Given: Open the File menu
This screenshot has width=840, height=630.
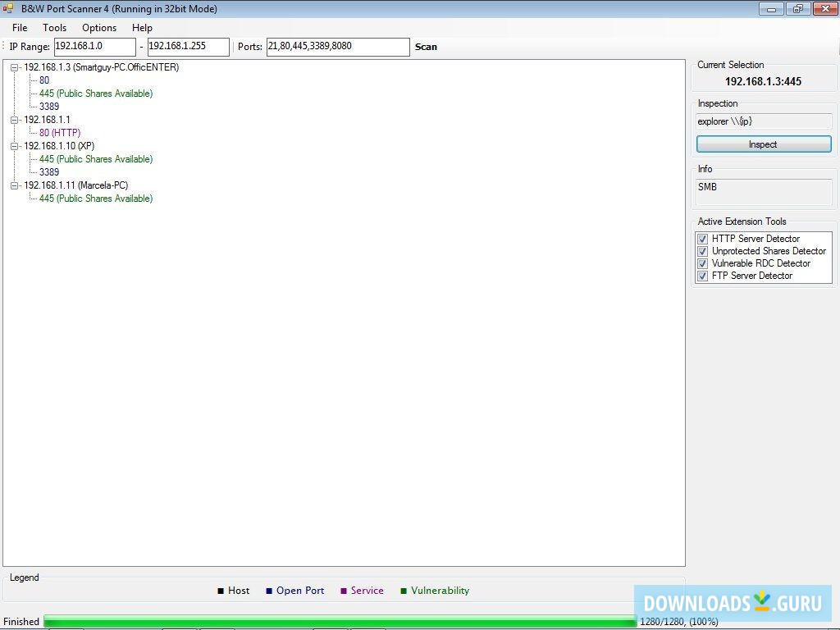Looking at the screenshot, I should pos(20,28).
